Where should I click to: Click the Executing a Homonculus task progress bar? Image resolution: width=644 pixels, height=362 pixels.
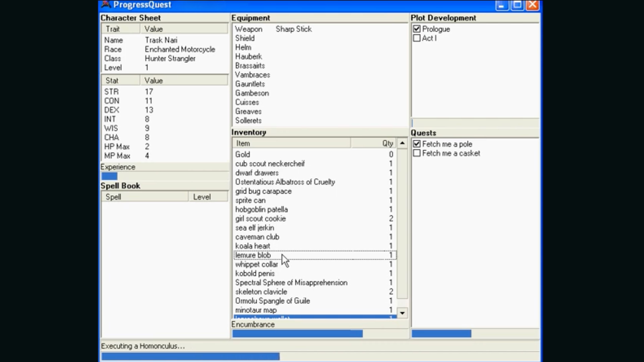[x=320, y=356]
